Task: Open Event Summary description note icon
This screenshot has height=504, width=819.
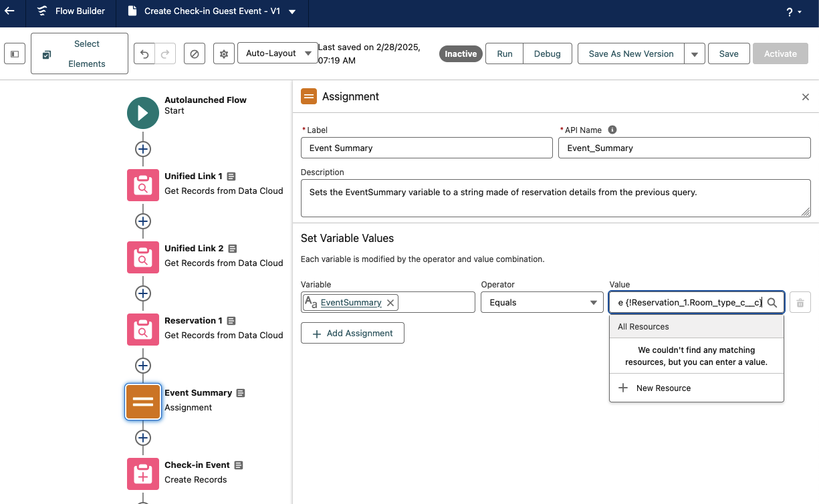Action: (241, 393)
